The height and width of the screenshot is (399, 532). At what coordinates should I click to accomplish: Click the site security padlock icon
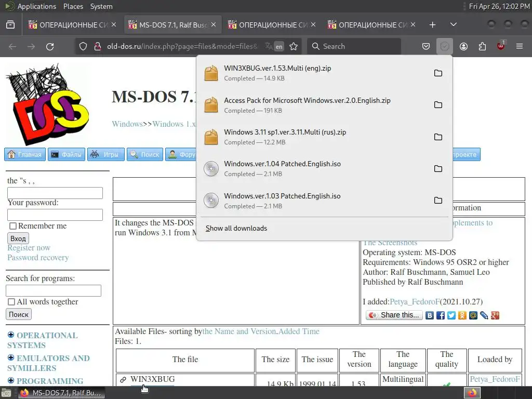97,46
